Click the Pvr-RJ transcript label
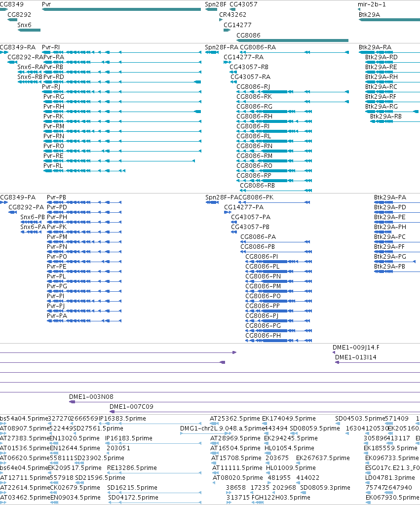The height and width of the screenshot is (505, 420). 51,87
